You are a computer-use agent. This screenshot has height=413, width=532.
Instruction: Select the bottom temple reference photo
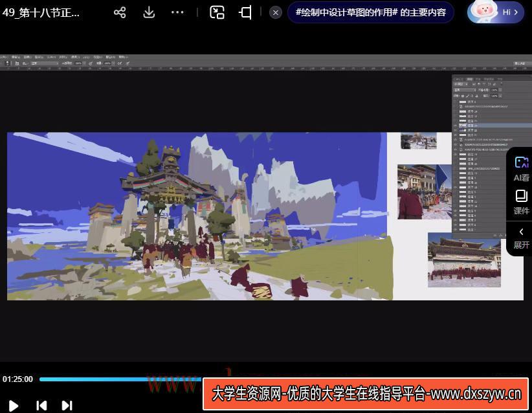click(x=464, y=260)
